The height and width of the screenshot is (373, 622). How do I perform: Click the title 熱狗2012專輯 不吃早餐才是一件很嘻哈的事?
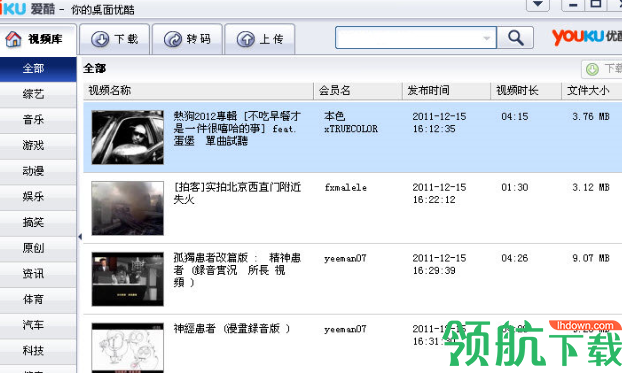[237, 129]
